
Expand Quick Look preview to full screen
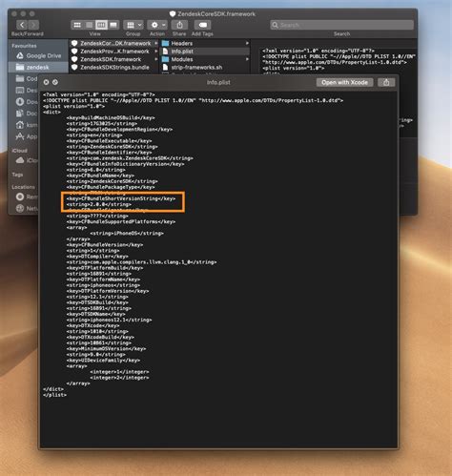[55, 82]
